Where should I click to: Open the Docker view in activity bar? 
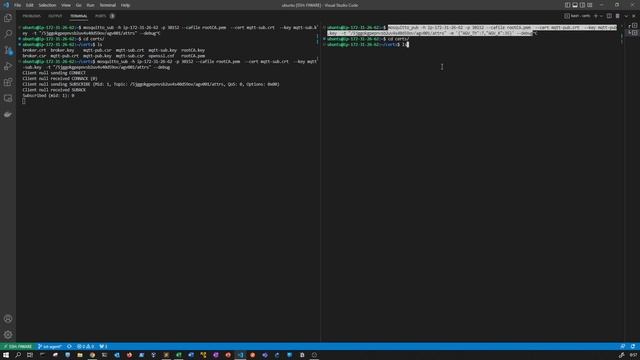coord(8,115)
